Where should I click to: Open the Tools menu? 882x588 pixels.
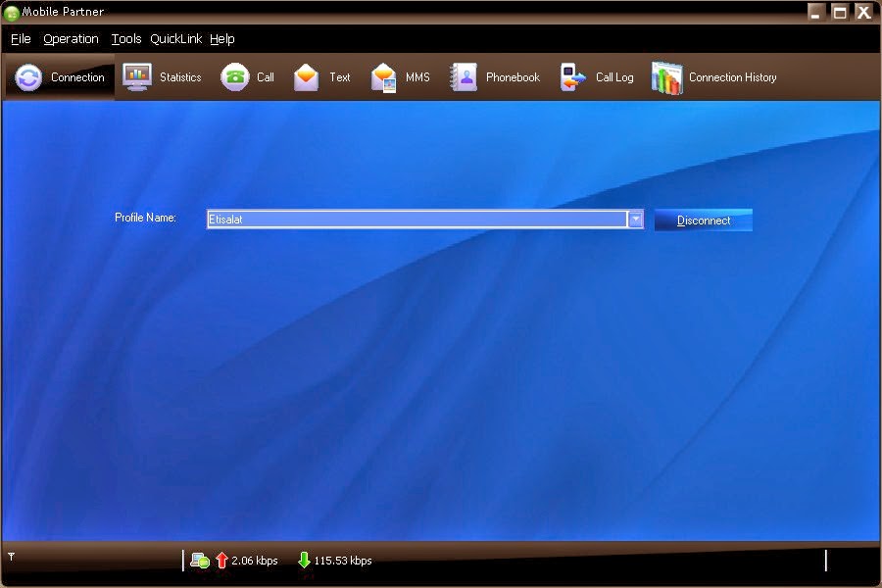click(x=126, y=39)
